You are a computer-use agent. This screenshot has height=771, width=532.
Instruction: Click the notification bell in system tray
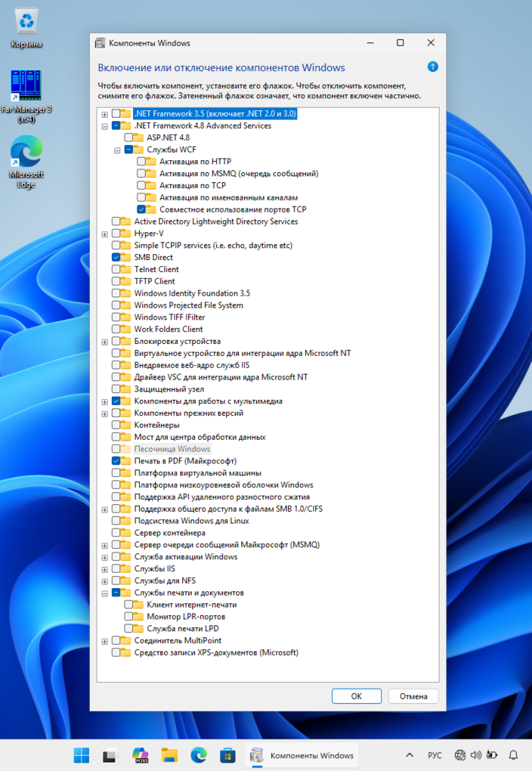tap(513, 755)
